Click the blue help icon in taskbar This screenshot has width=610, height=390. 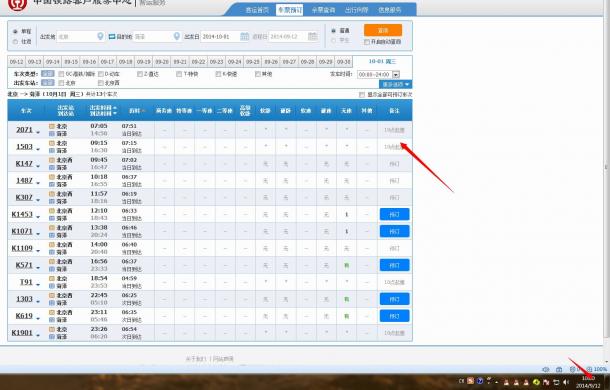pos(480,381)
